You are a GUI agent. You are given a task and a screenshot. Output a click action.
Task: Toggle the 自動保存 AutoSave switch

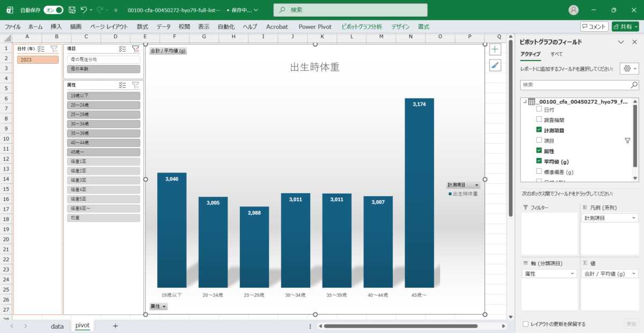[53, 10]
